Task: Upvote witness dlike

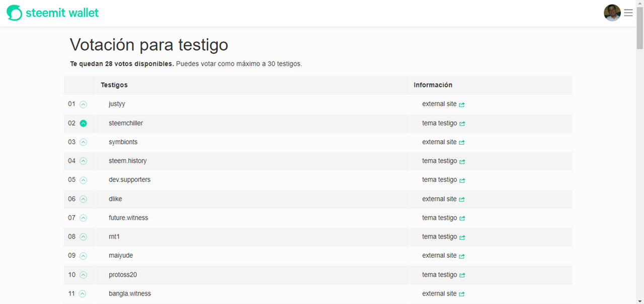Action: 84,199
